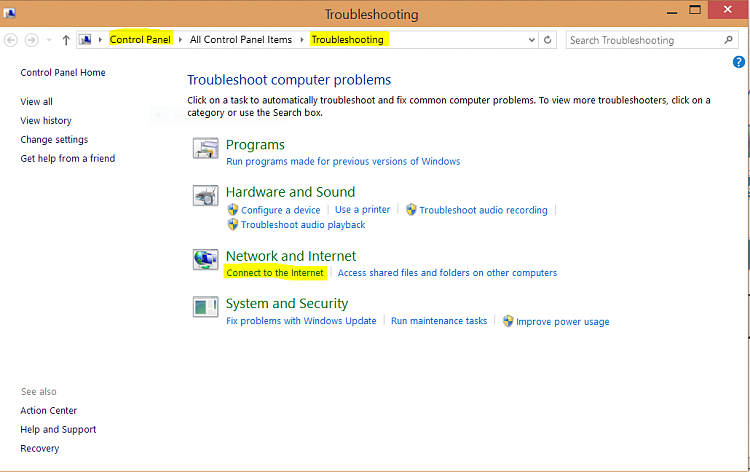Image resolution: width=750 pixels, height=472 pixels.
Task: Open Recovery link
Action: point(40,449)
